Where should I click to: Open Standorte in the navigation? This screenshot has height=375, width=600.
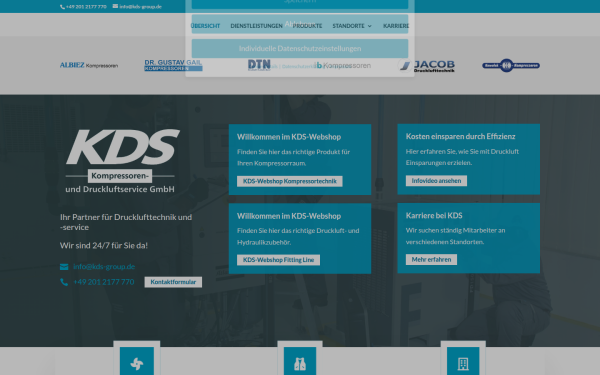point(348,26)
